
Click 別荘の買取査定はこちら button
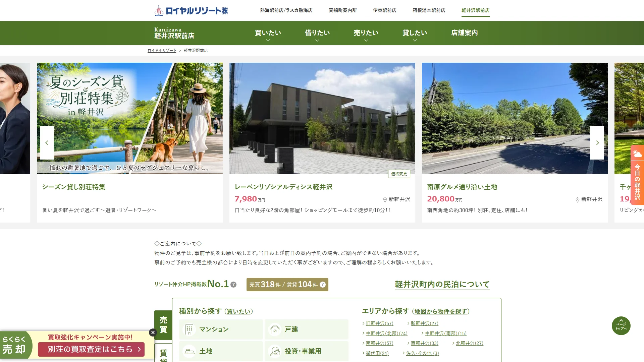click(91, 349)
